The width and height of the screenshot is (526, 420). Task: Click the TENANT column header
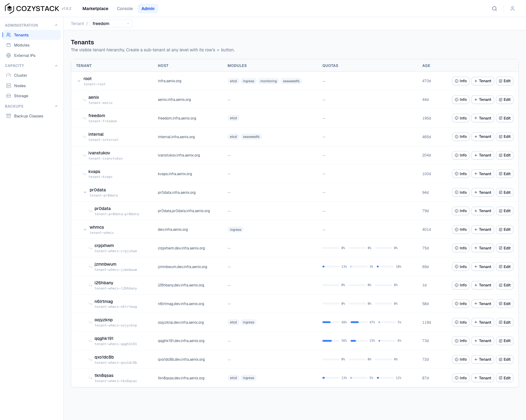[x=84, y=66]
